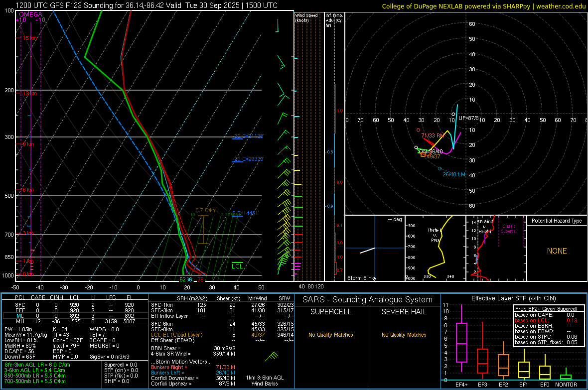Click the Sfc-3km AGL LR = 6.0 C/km line

37,365
